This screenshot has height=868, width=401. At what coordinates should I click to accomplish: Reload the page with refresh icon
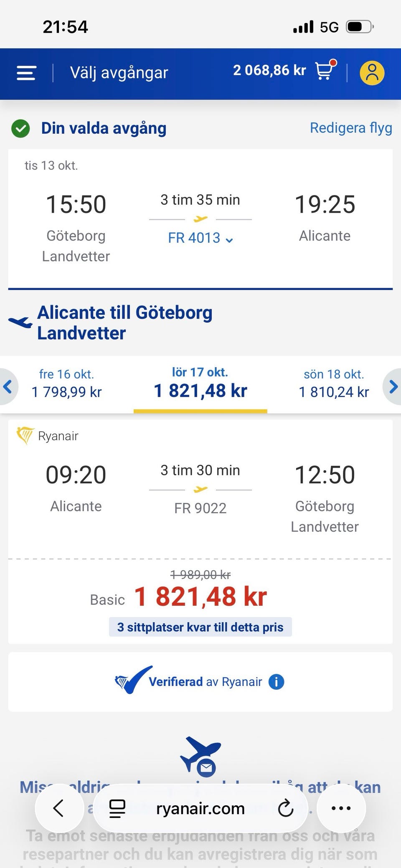point(286,808)
